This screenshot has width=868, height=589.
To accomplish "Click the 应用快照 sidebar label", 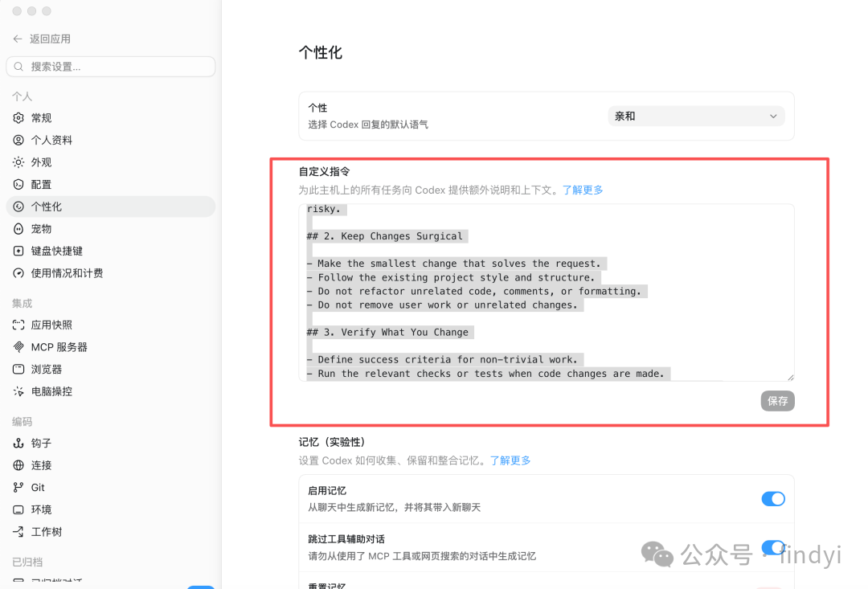I will 51,325.
